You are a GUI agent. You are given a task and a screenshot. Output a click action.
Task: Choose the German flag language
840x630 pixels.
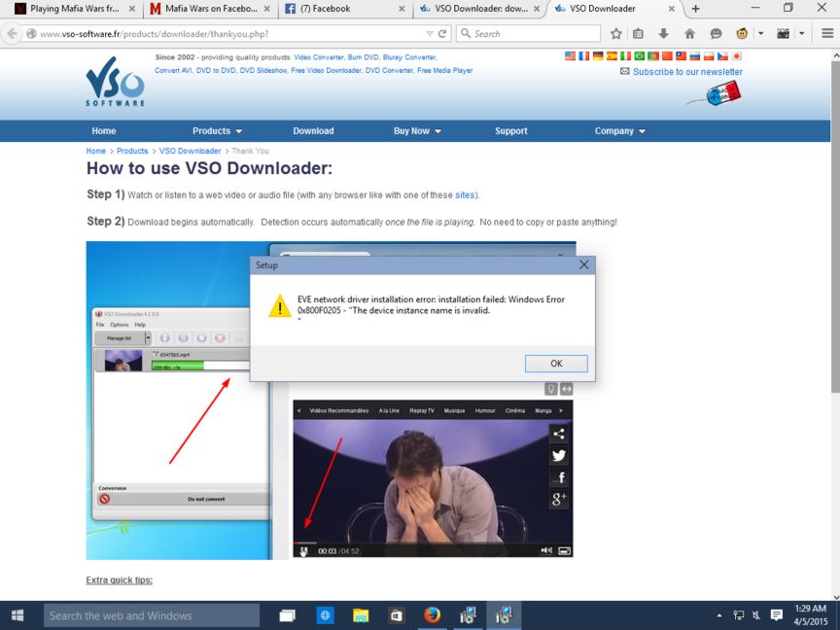click(x=598, y=55)
